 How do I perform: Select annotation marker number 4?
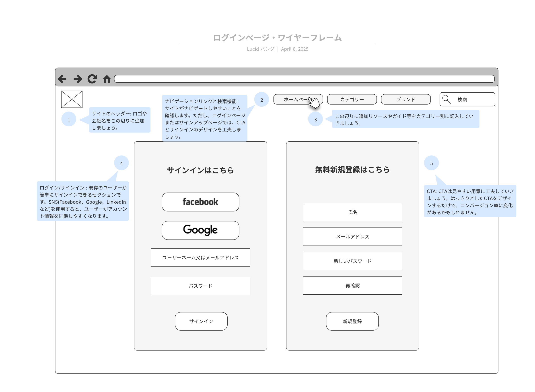(121, 163)
